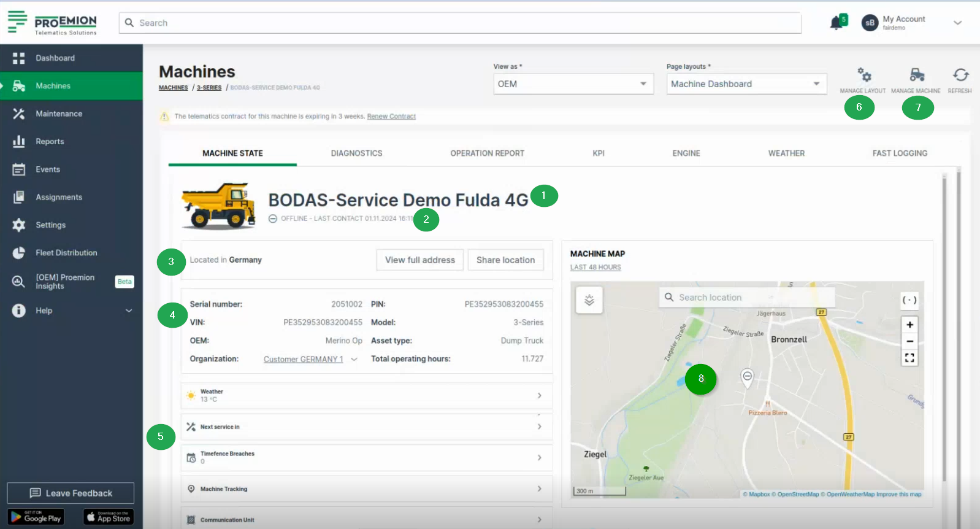980x529 pixels.
Task: Open Page layouts Machine Dashboard dropdown
Action: coord(746,84)
